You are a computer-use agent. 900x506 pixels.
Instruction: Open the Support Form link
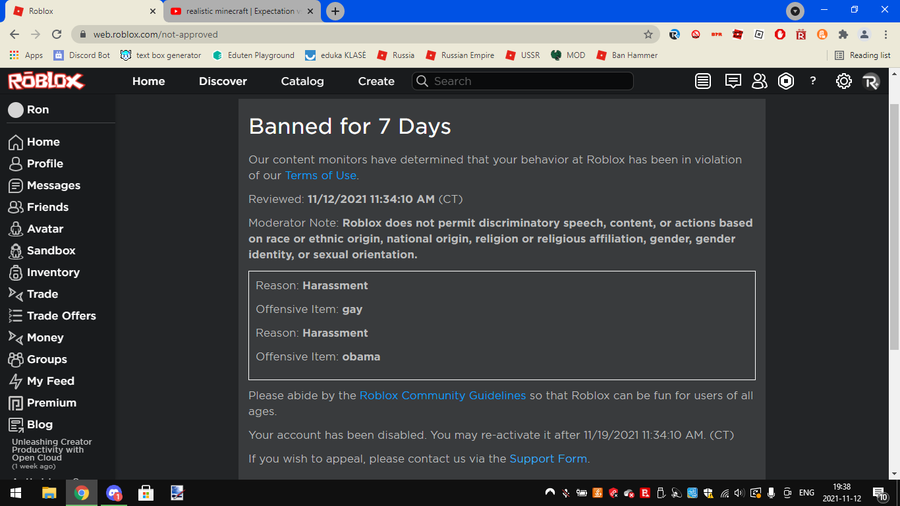(x=548, y=459)
